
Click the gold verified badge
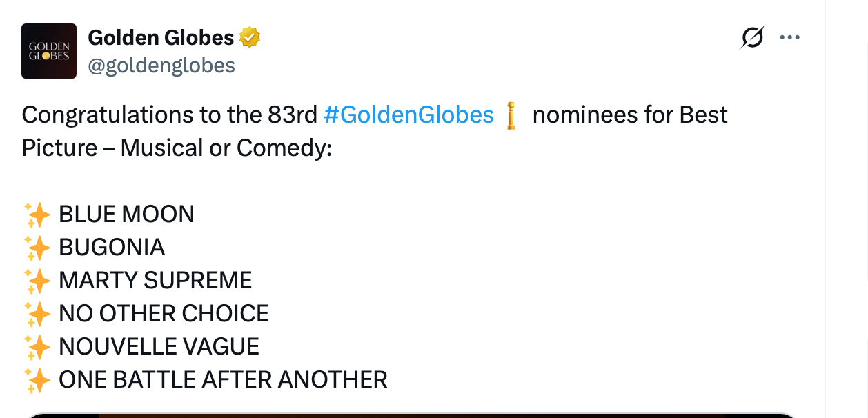(250, 38)
